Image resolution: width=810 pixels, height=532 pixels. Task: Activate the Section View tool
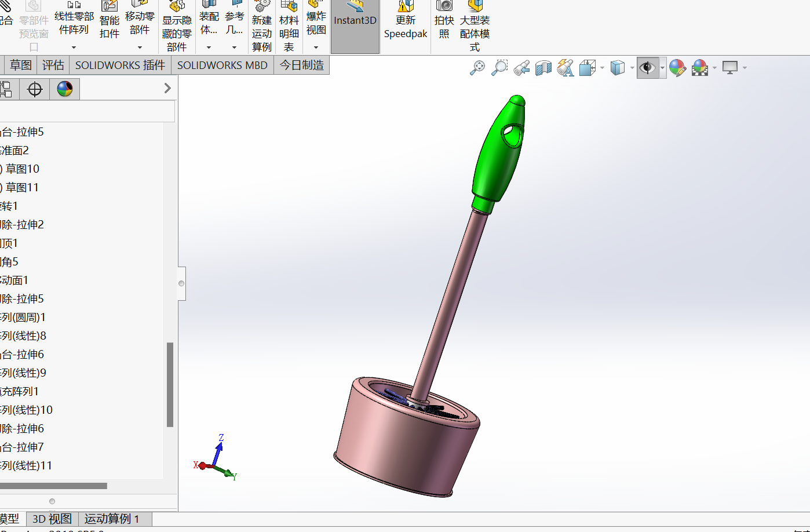(x=543, y=68)
